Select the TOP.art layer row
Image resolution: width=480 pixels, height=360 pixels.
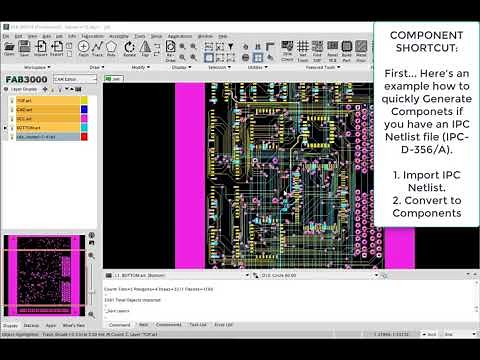tap(47, 100)
